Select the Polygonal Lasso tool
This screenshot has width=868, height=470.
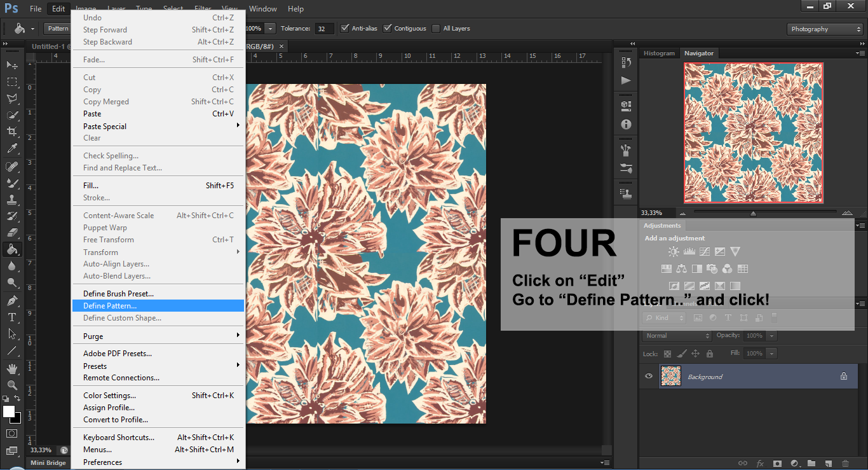pos(12,99)
